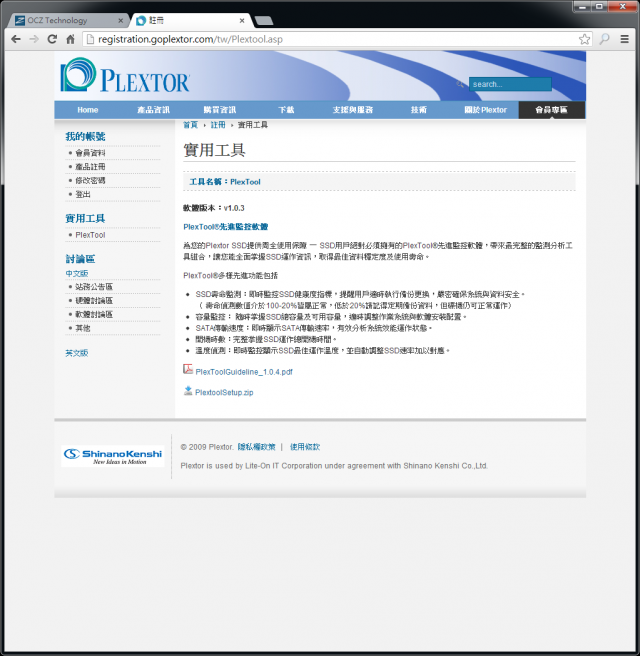Reload the page with the refresh icon
Image resolution: width=640 pixels, height=657 pixels.
point(52,39)
